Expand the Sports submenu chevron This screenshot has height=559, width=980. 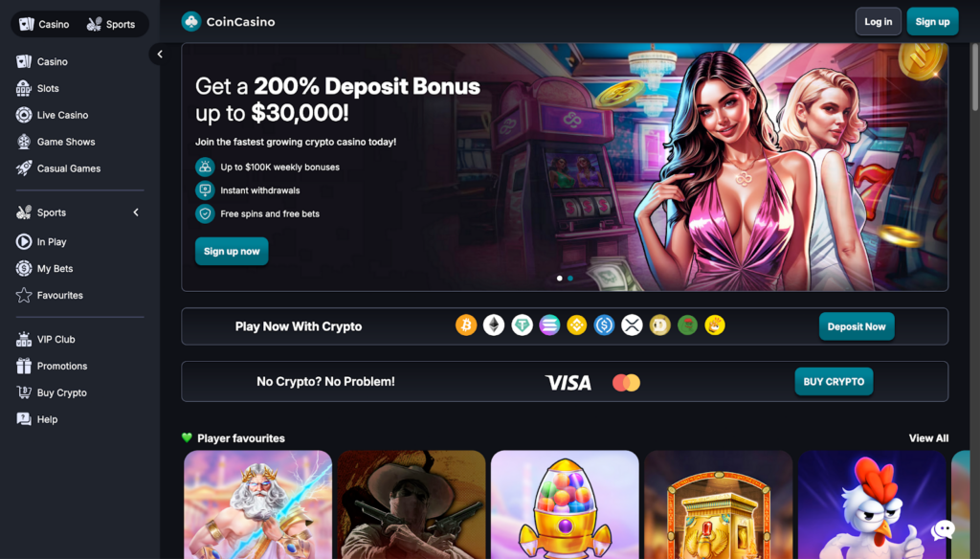coord(136,212)
